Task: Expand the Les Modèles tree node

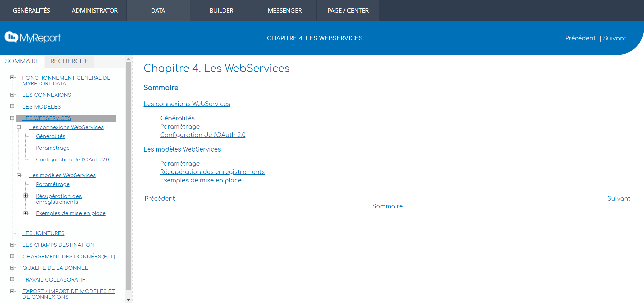Action: pos(12,106)
